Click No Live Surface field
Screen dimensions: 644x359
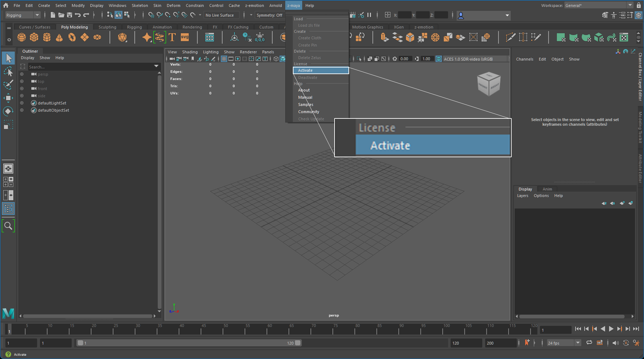pos(221,15)
